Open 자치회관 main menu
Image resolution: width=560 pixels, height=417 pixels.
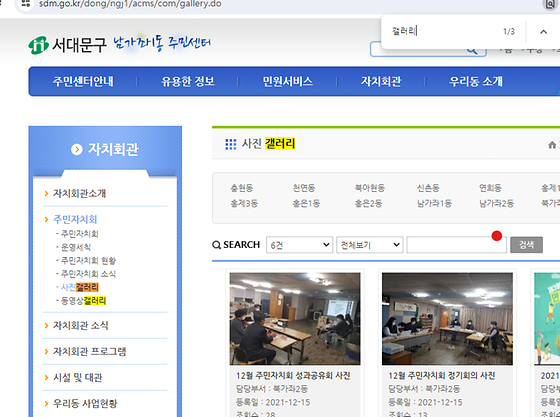(x=381, y=81)
